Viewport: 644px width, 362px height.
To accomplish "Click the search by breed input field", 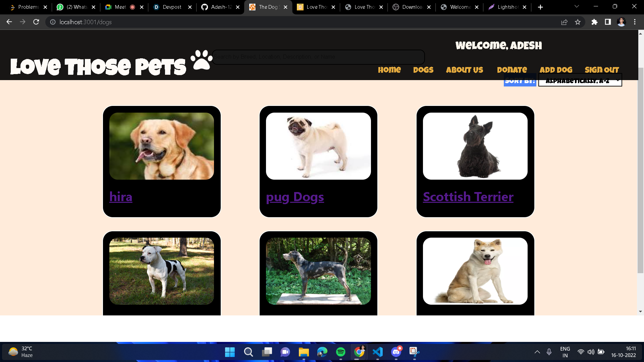I will click(x=318, y=57).
